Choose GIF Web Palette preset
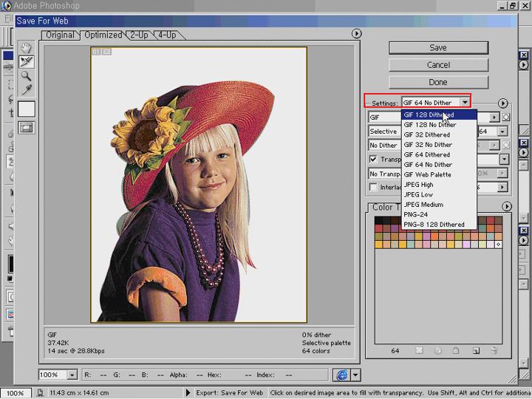532x399 pixels. click(x=439, y=174)
